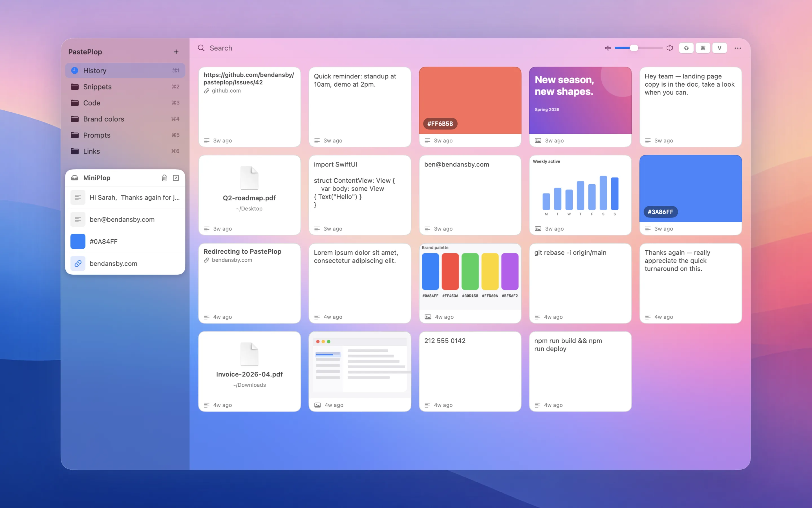Open the 'Brand palette' image card

(470, 283)
